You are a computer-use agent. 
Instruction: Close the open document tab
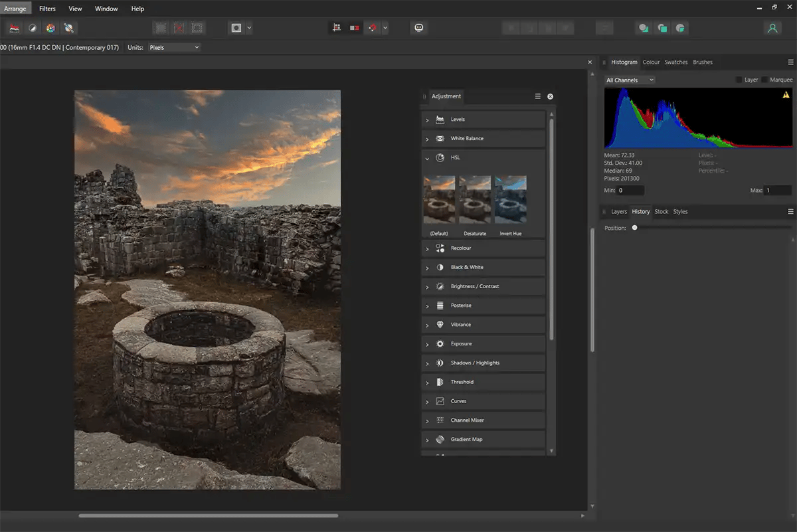click(x=590, y=62)
